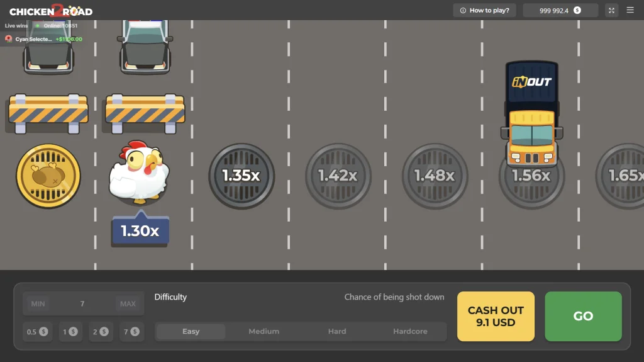Click the player avatar next to Cyan Selecte...
644x362 pixels.
tap(8, 39)
